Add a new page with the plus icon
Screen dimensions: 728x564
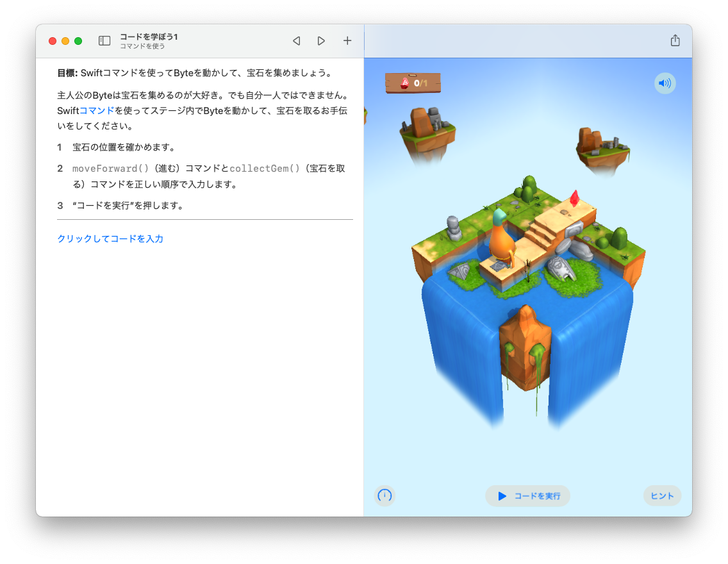(x=347, y=40)
